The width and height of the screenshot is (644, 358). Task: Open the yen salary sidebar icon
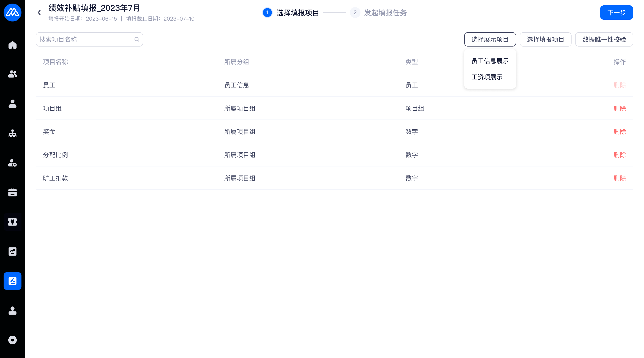coord(13,222)
